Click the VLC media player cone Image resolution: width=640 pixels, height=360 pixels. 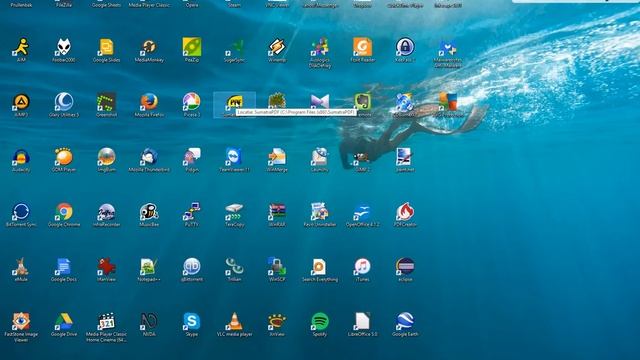tap(234, 322)
